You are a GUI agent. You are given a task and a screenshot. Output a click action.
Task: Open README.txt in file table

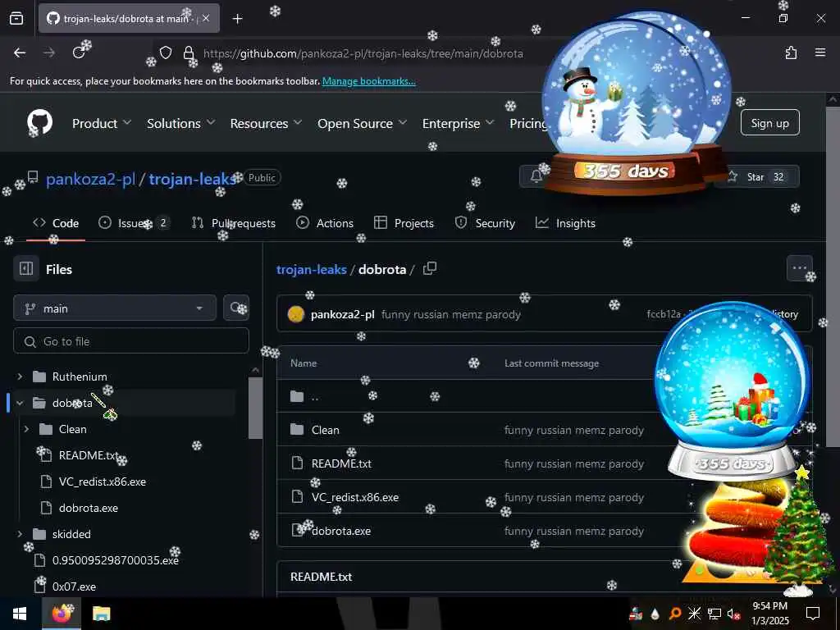click(341, 463)
